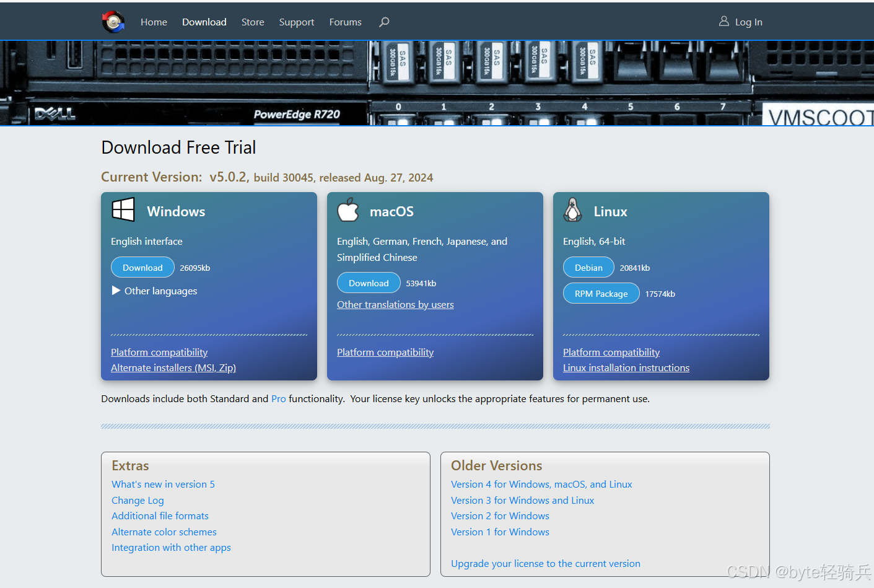Open Version 4 for Windows, macOS, and Linux
Screen dimensions: 874x588
(541, 485)
